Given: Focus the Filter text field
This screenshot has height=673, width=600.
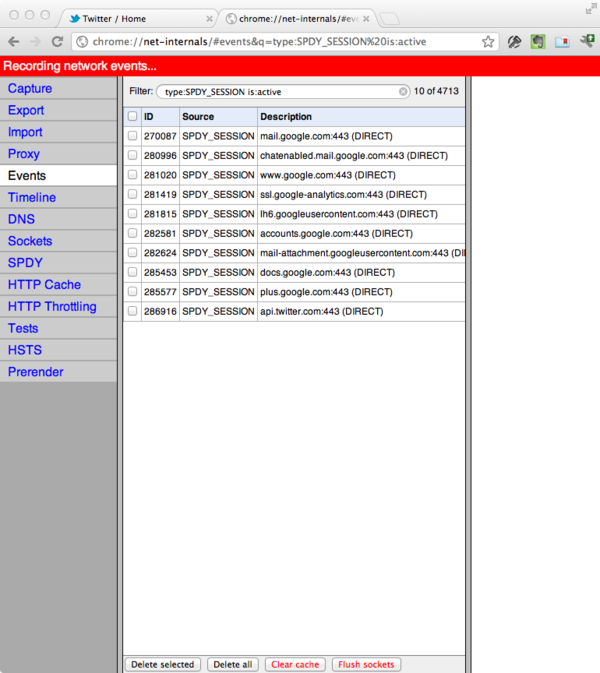Looking at the screenshot, I should pos(281,91).
